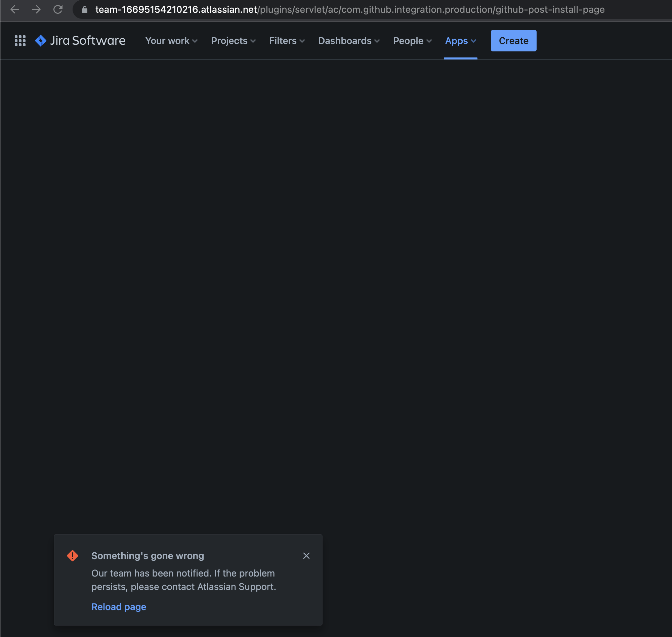Click the Jira Software diamond logo
Screen dimensions: 672x637
41,41
